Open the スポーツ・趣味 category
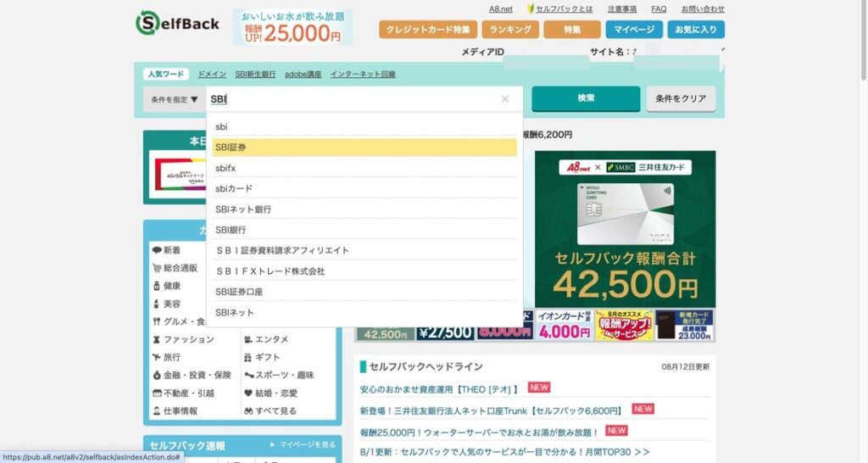Image resolution: width=868 pixels, height=463 pixels. (279, 375)
